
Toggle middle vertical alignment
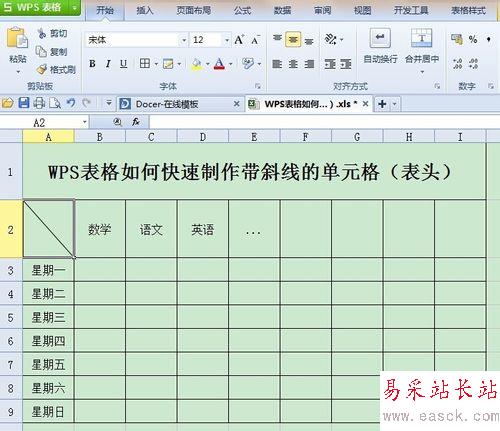point(293,40)
